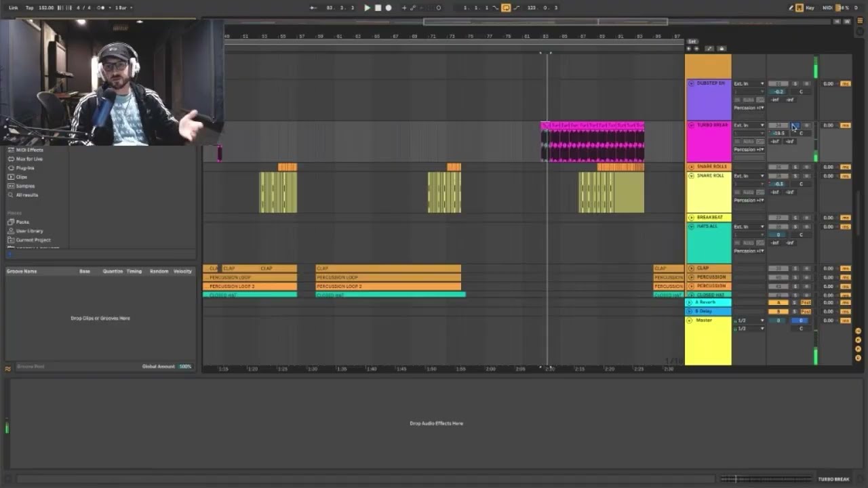Click the DUBSTEP SN track delay ms button
Image resolution: width=868 pixels, height=488 pixels.
coord(846,84)
